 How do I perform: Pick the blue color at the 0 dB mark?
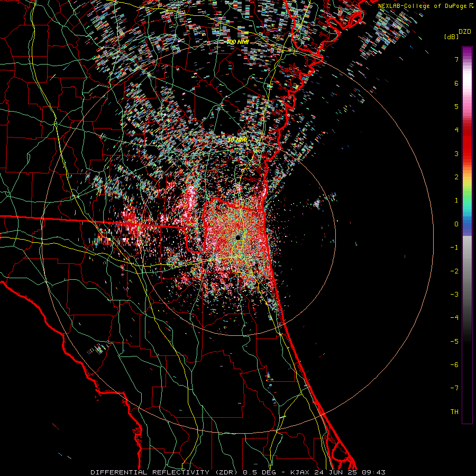(467, 225)
